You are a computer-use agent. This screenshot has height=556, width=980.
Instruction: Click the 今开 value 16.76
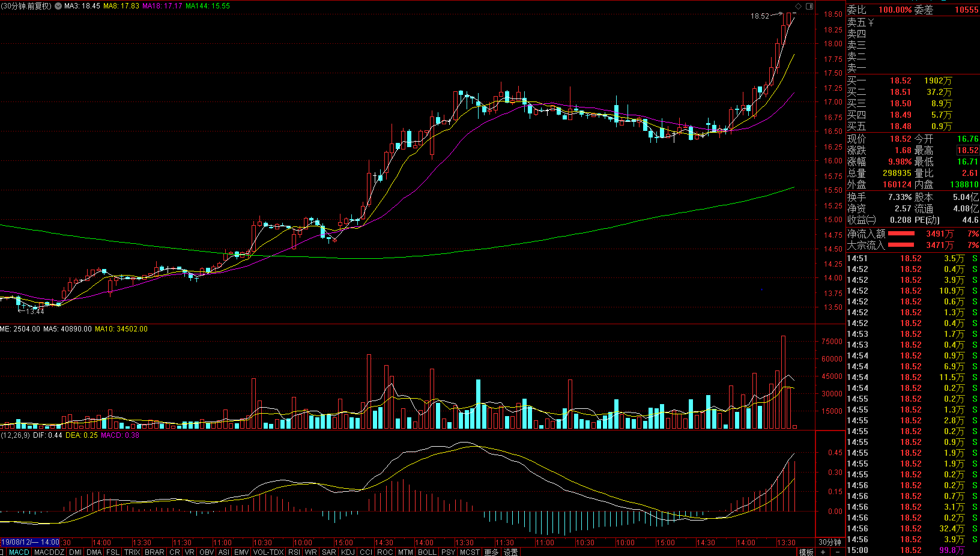pos(967,139)
